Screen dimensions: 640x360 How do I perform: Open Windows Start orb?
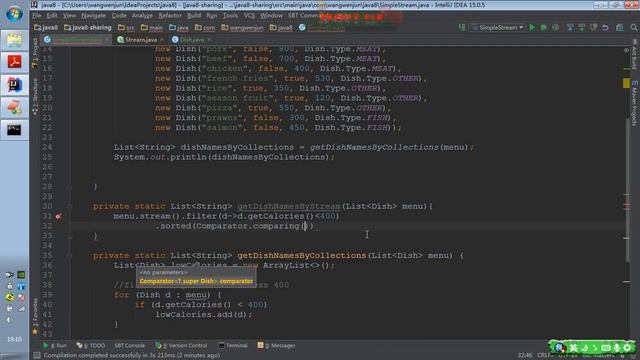pos(14,14)
